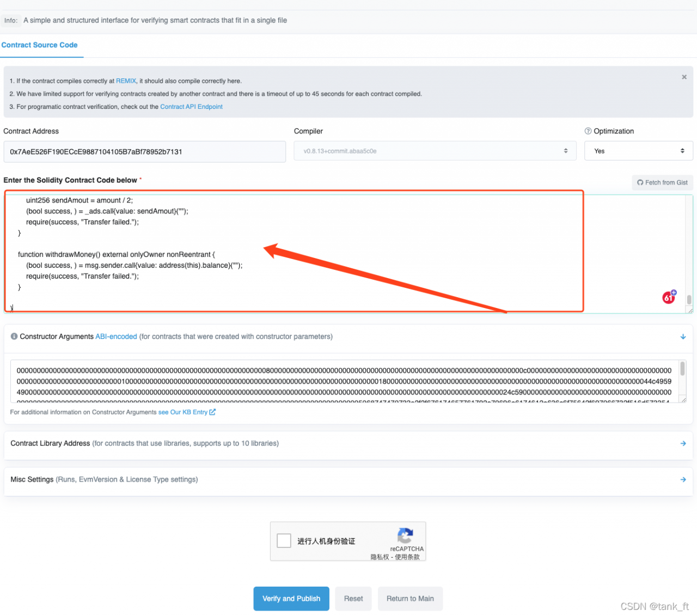This screenshot has height=616, width=697.
Task: Check the reCAPTCHA human verification checkbox
Action: tap(284, 540)
